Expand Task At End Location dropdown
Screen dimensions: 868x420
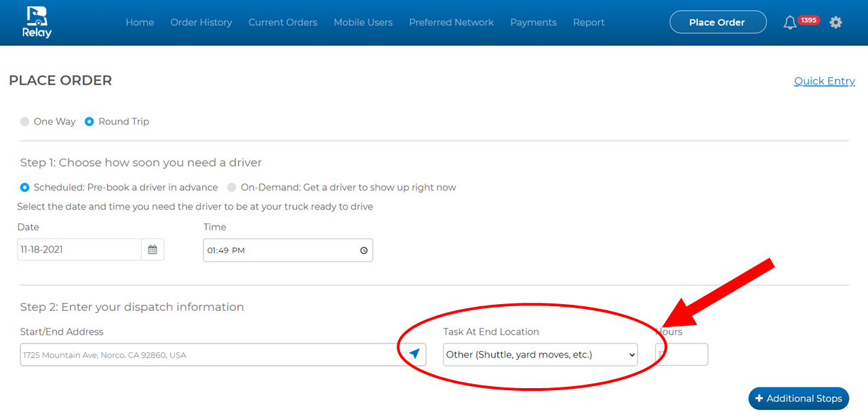point(540,355)
